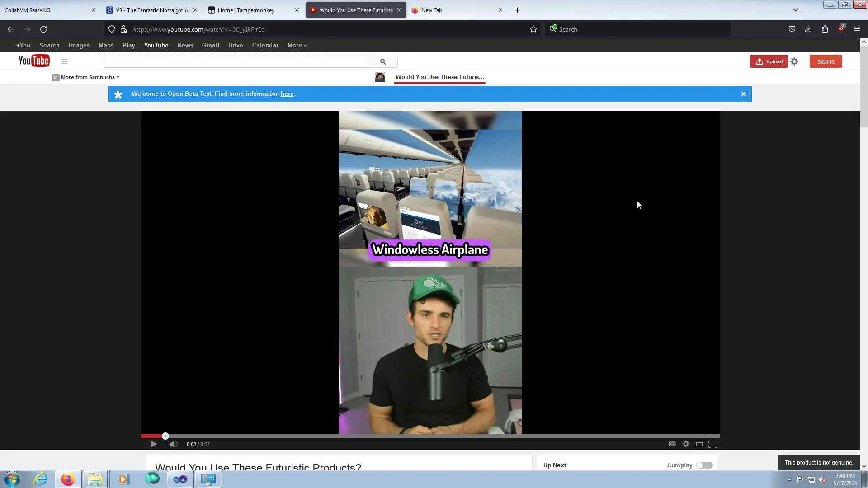Image resolution: width=868 pixels, height=488 pixels.
Task: Click the SIGN IN button
Action: click(x=826, y=61)
